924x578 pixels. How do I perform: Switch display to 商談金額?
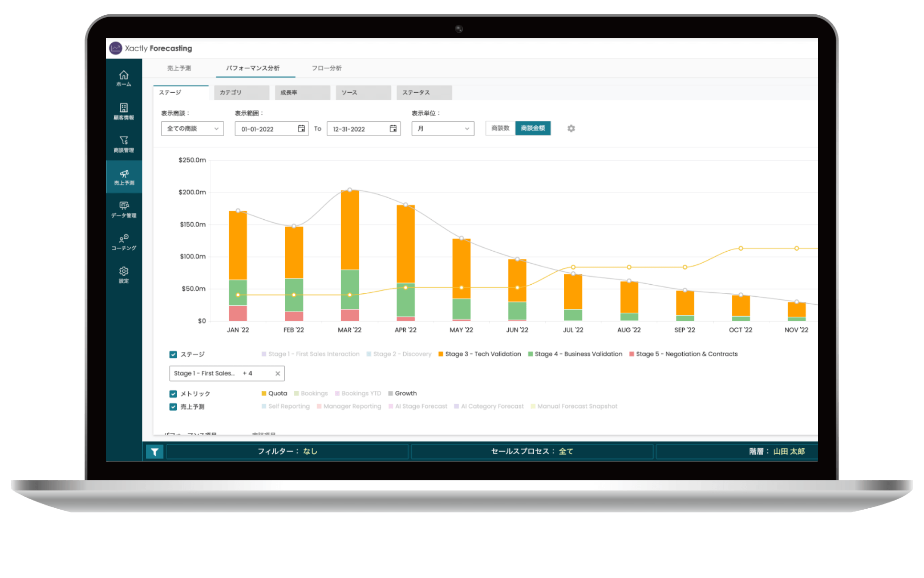click(533, 128)
